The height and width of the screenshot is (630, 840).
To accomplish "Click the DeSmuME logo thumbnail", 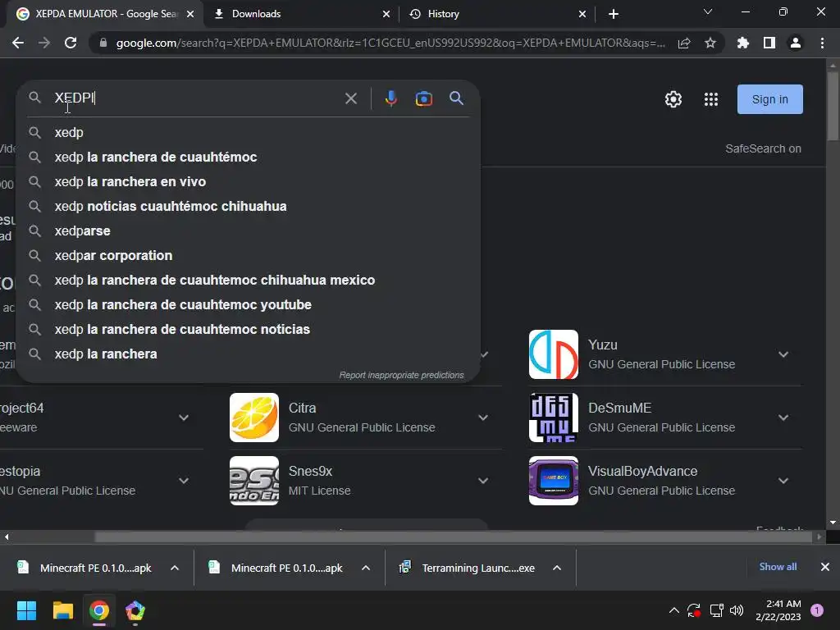I will (554, 418).
